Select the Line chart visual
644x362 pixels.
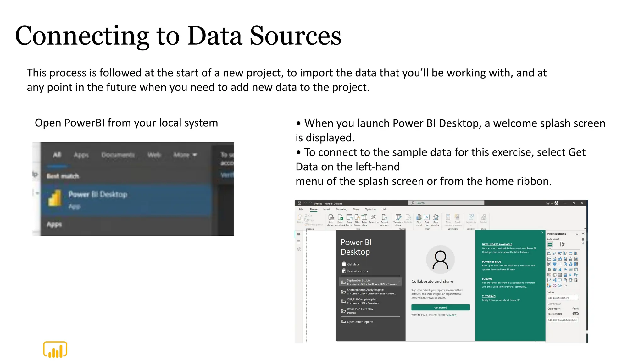549,259
